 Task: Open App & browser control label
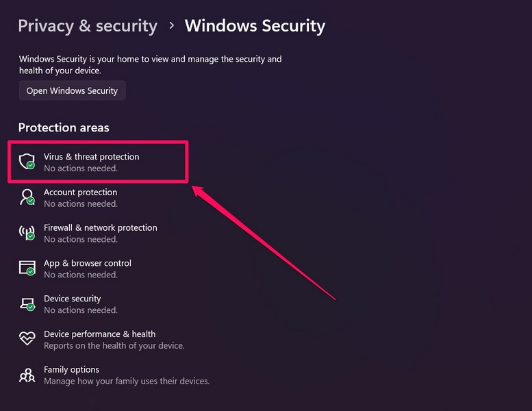(x=87, y=263)
